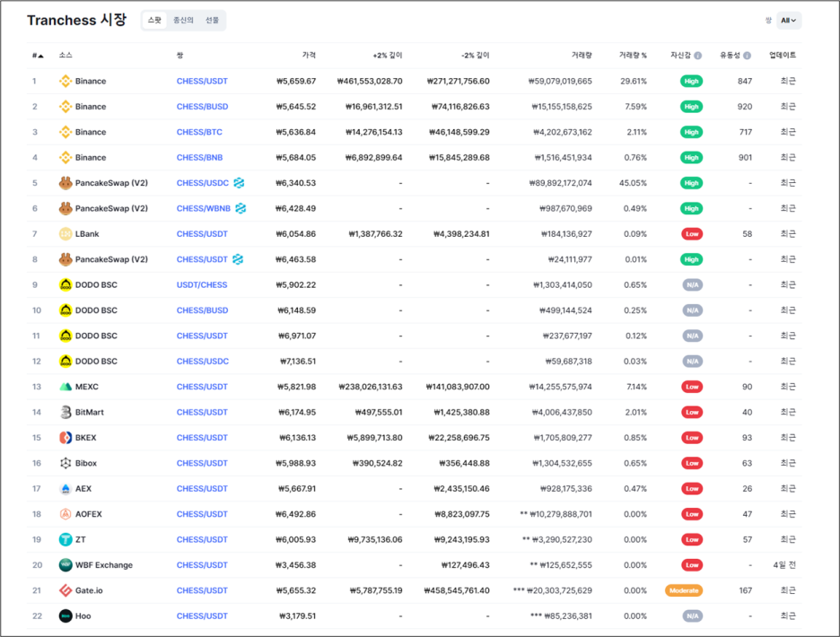Sort the table by the 가격 column

309,56
